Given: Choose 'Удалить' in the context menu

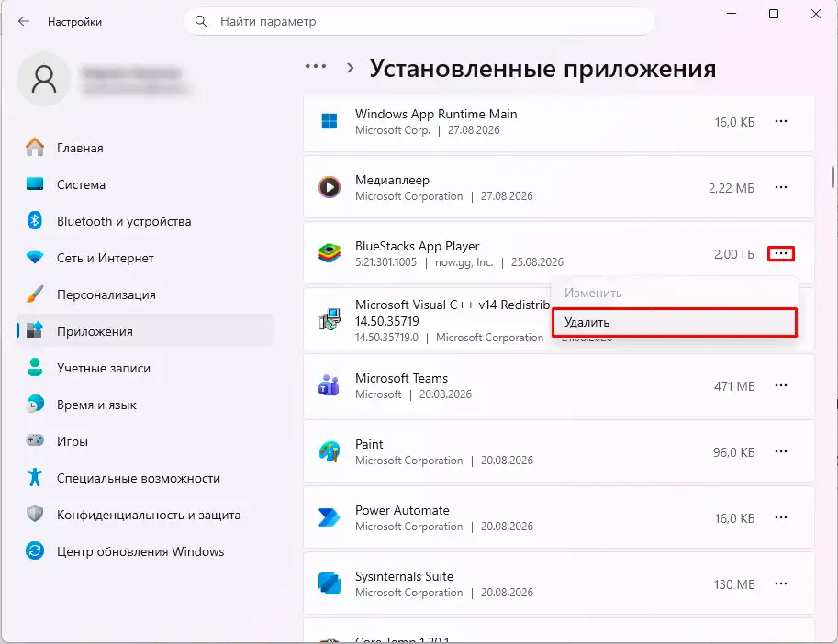Looking at the screenshot, I should click(x=675, y=323).
